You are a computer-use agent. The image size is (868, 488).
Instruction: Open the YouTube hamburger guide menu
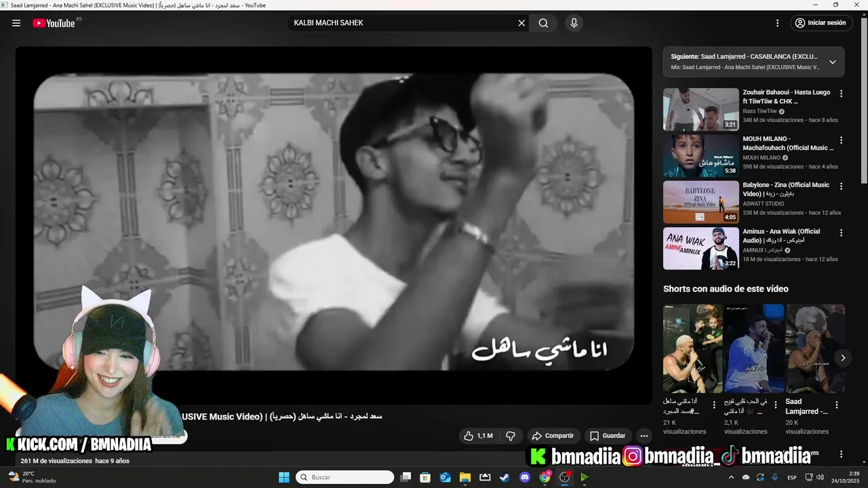coord(16,23)
